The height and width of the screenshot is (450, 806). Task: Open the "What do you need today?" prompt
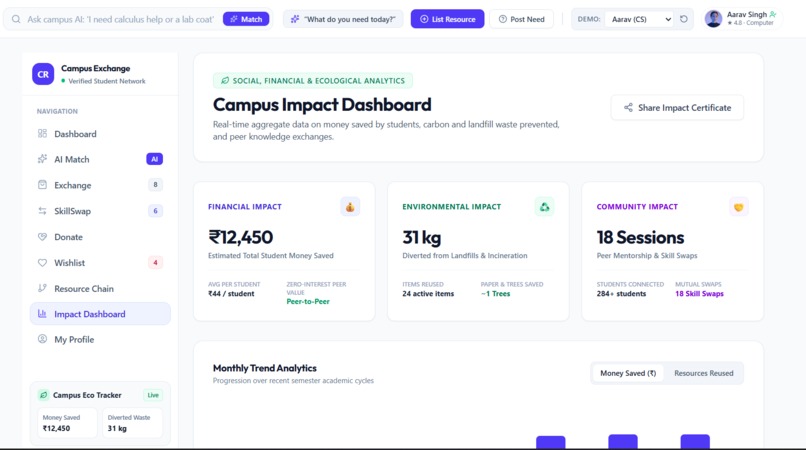tap(343, 19)
